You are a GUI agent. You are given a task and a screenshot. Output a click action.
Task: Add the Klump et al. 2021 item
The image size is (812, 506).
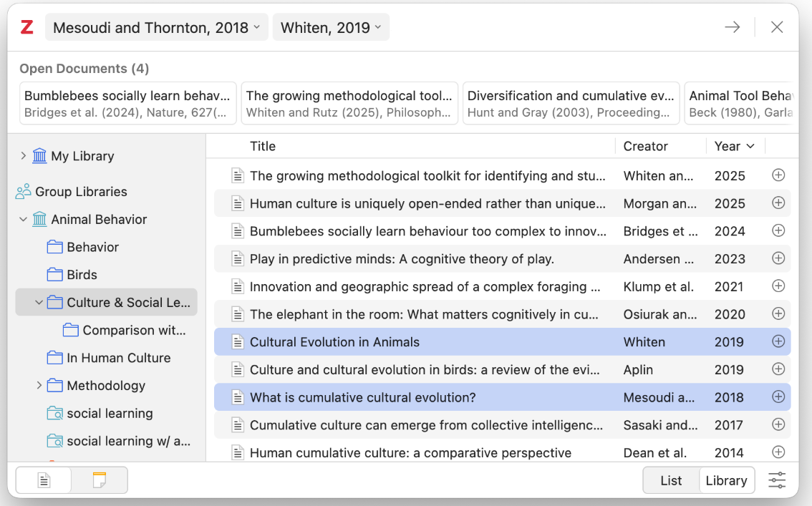click(x=778, y=286)
